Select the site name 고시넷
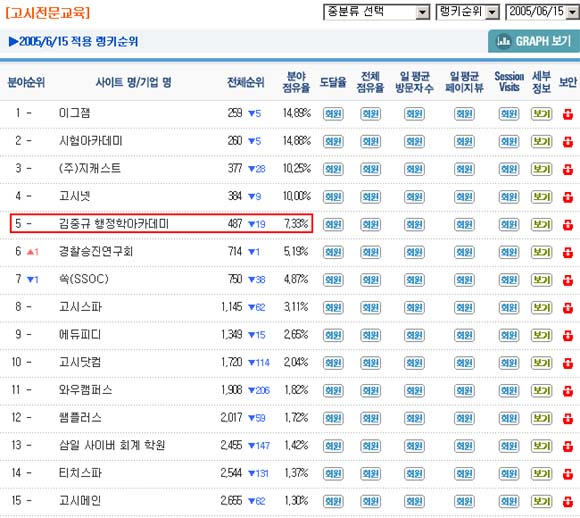This screenshot has height=518, width=580. [x=74, y=196]
